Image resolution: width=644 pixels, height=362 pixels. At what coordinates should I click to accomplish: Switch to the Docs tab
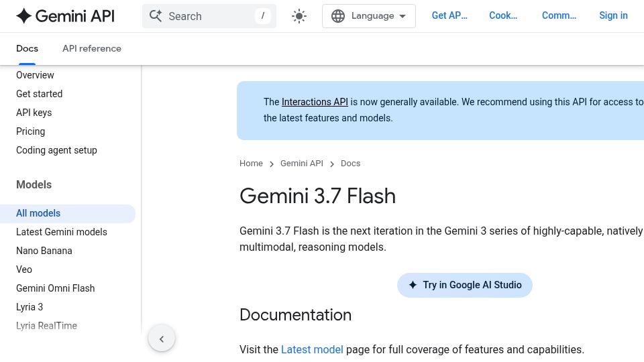point(27,48)
